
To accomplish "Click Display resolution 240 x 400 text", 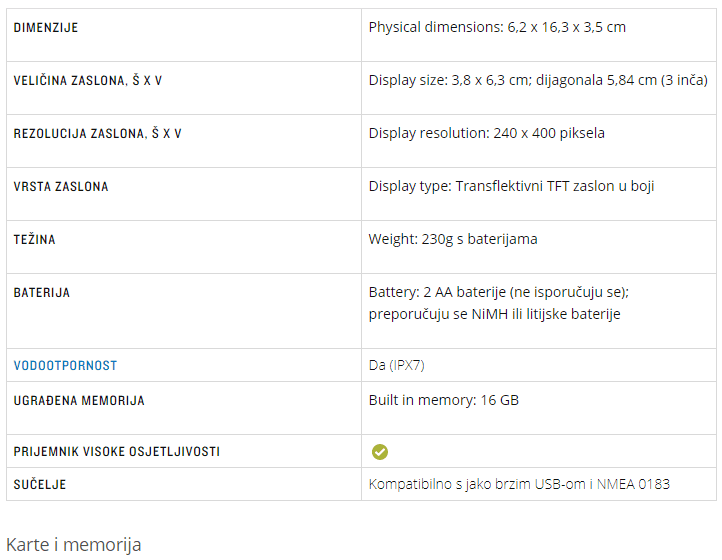I will (486, 133).
